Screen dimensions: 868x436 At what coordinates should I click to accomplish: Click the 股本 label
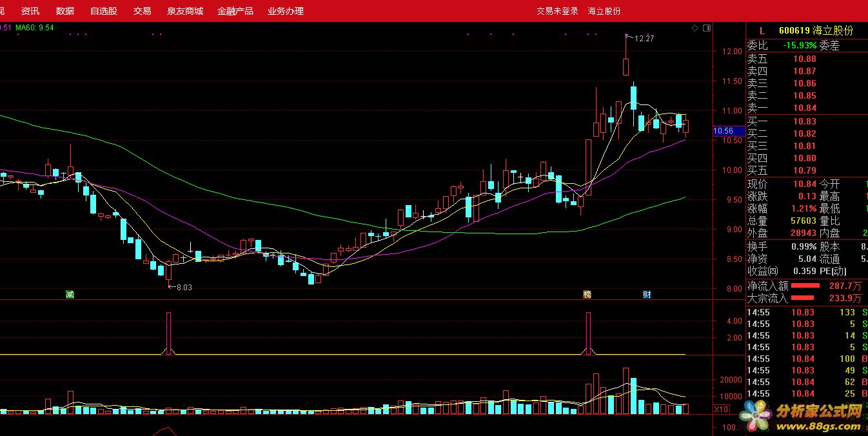(830, 246)
